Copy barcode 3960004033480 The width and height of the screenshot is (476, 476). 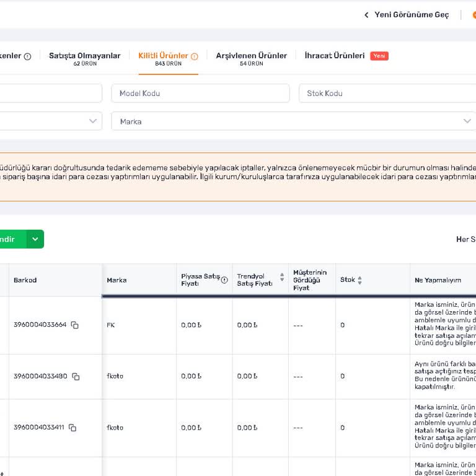pyautogui.click(x=76, y=376)
